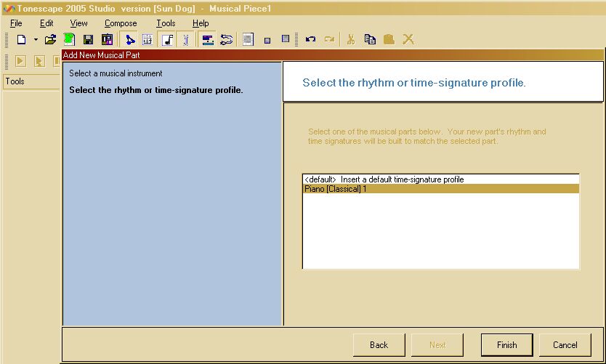Click the Play button on the playback toolbar
The image size is (606, 364).
coord(20,61)
